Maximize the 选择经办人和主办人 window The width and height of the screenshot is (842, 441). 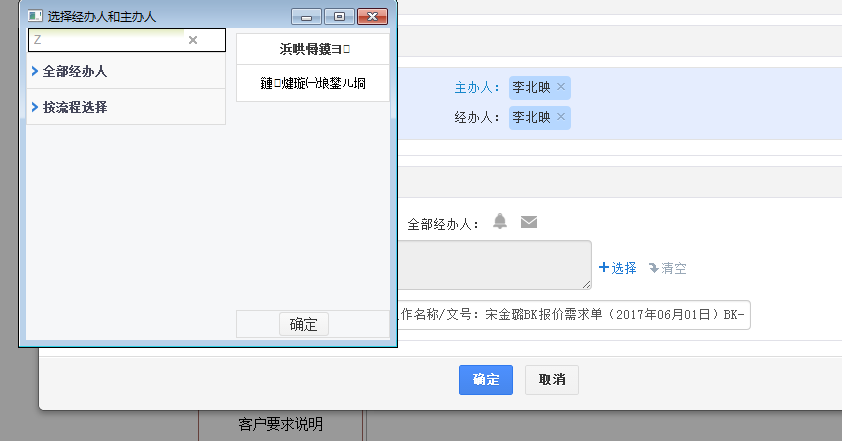pos(340,16)
